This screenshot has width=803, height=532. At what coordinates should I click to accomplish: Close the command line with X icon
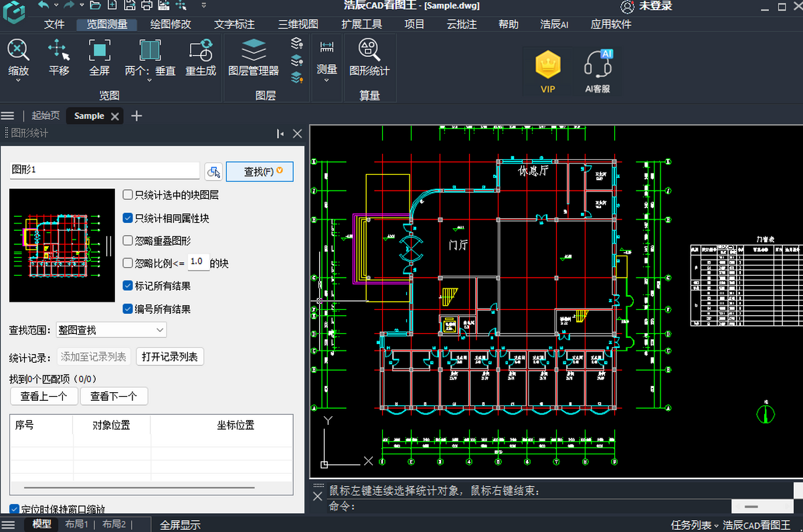click(x=319, y=496)
